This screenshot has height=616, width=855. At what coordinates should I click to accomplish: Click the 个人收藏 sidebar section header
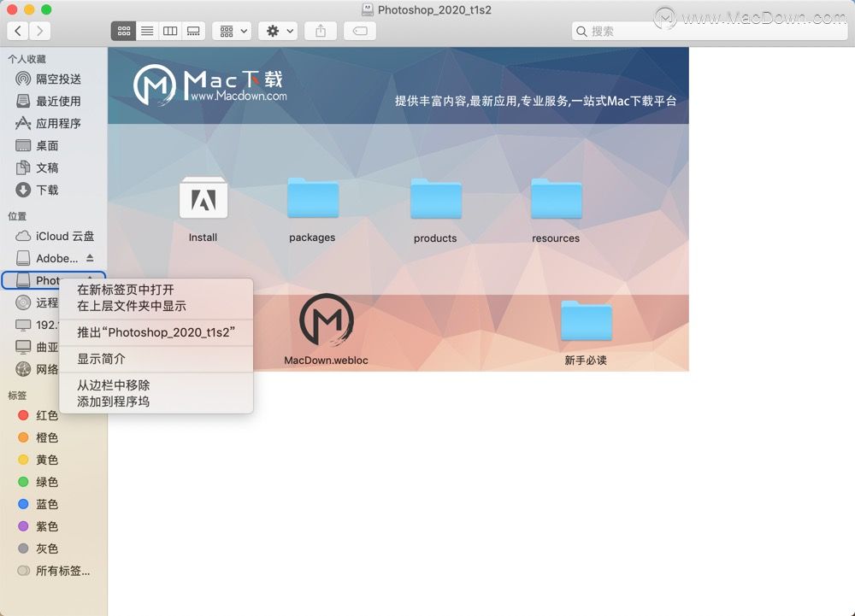pos(27,59)
